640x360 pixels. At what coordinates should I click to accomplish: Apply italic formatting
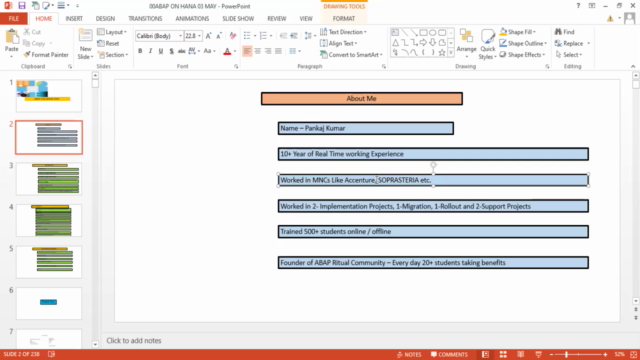[150, 51]
